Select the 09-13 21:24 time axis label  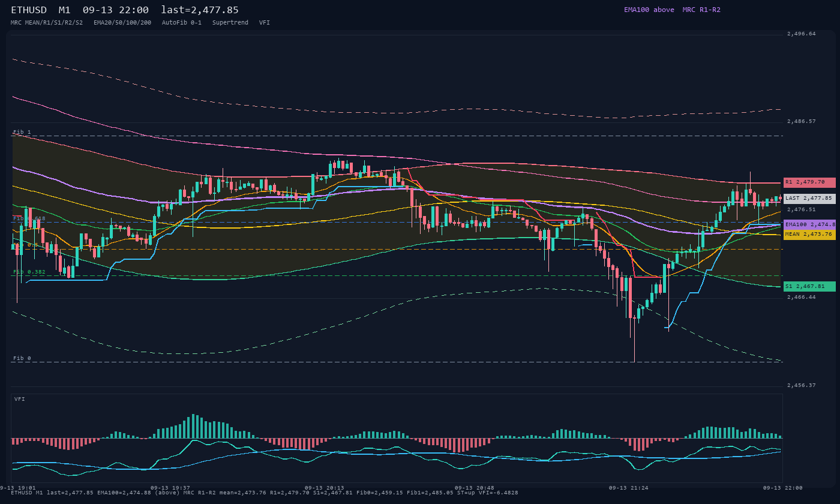pyautogui.click(x=629, y=488)
